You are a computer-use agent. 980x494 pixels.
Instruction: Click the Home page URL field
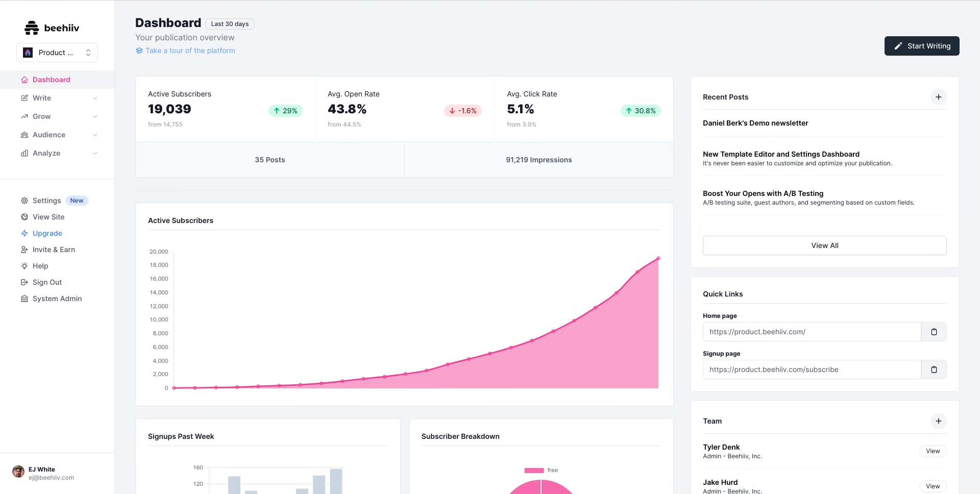[x=812, y=332]
